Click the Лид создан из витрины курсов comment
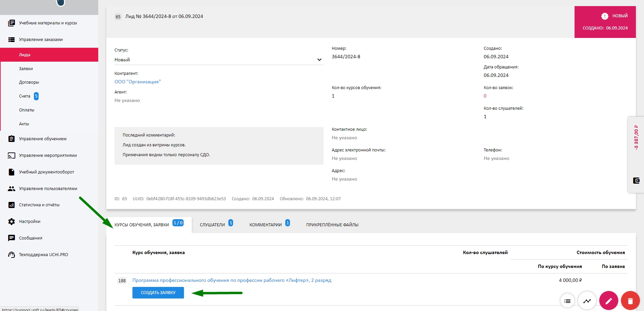The width and height of the screenshot is (644, 311). [x=154, y=145]
